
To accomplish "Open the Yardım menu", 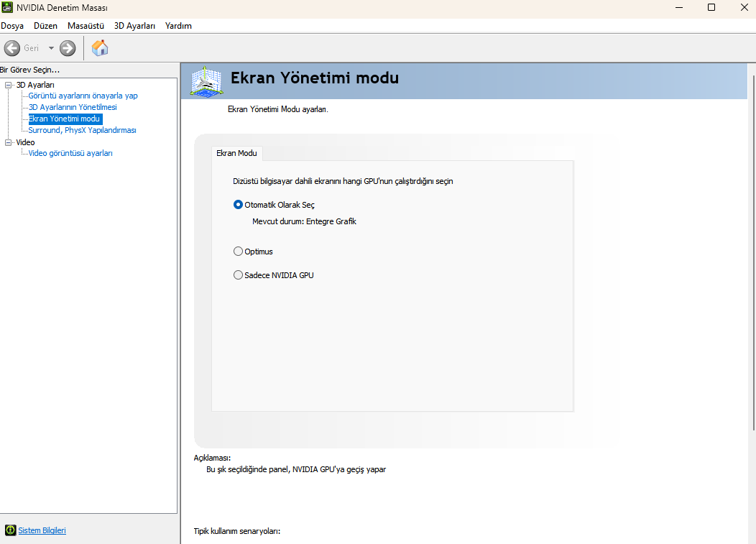I will (x=178, y=26).
